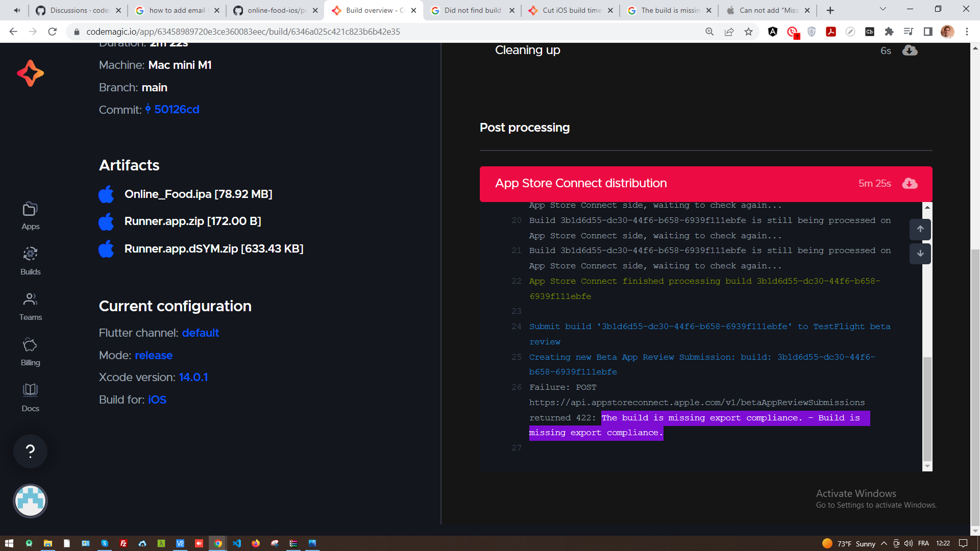Reload the current page

tap(52, 32)
